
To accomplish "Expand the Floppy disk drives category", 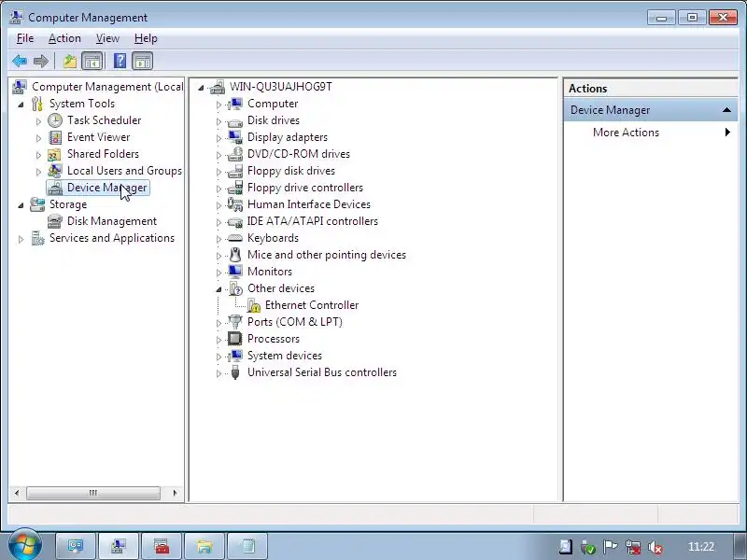I will tap(218, 172).
